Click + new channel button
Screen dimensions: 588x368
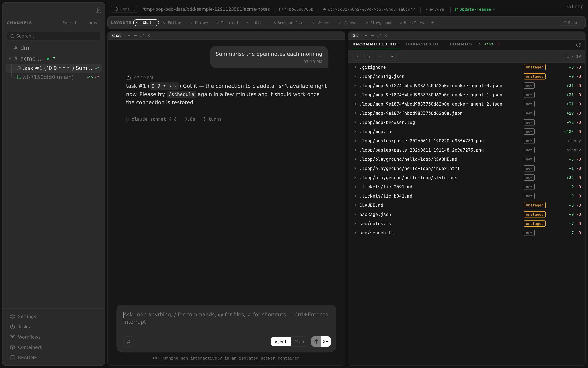90,23
